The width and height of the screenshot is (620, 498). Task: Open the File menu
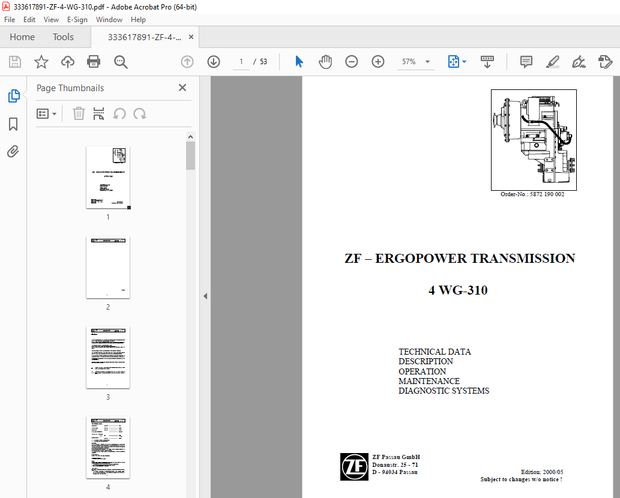9,19
